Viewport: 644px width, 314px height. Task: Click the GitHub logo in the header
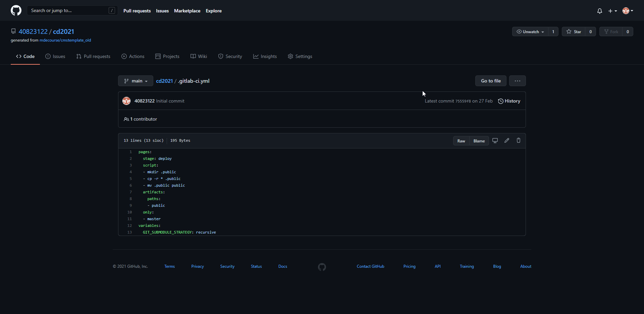click(x=16, y=10)
